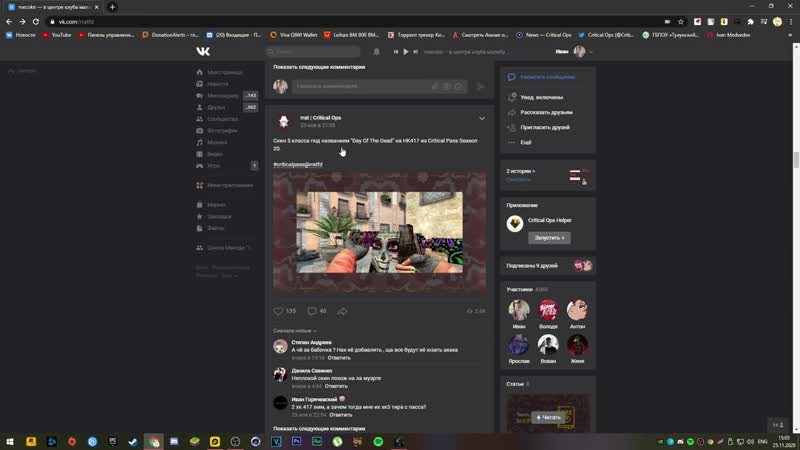This screenshot has height=450, width=800.
Task: Open Friends with 562 badge
Action: tap(227, 107)
